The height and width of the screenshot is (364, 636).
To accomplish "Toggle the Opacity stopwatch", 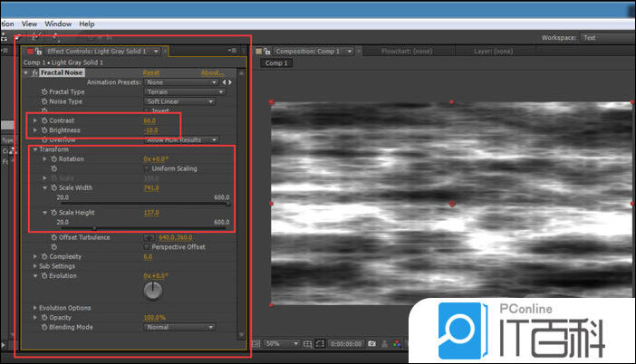I will 44,318.
